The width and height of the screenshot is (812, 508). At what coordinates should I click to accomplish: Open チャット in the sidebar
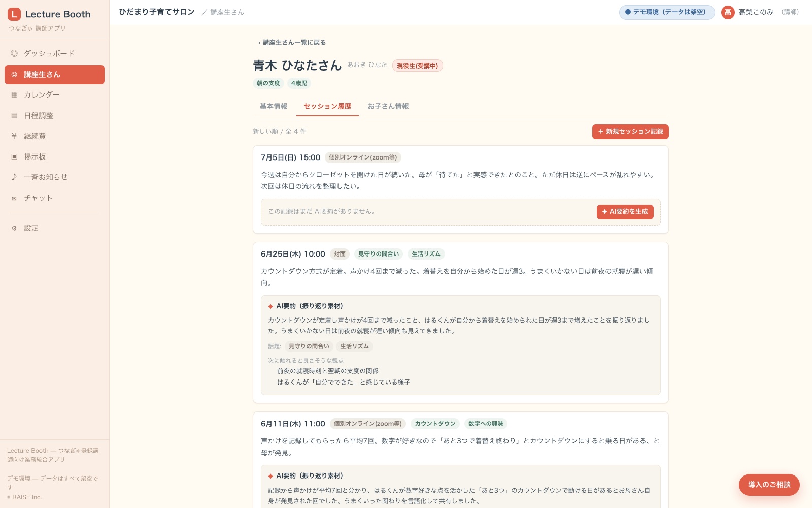tap(54, 198)
